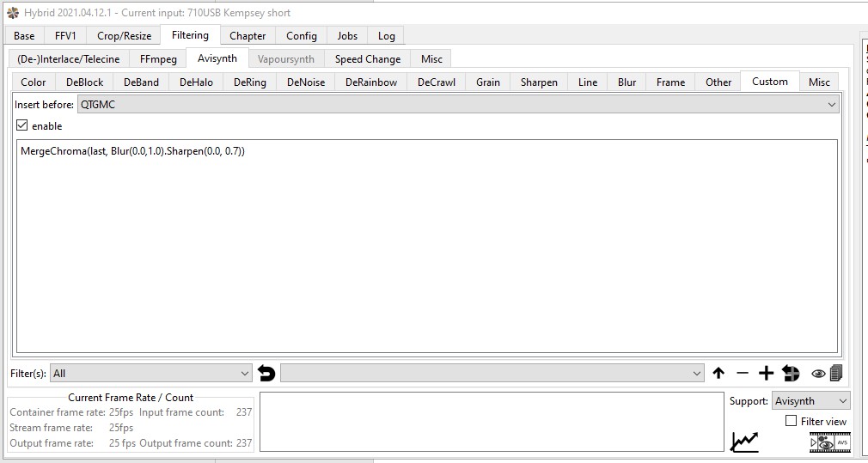Uncheck the enable checkbox

22,126
